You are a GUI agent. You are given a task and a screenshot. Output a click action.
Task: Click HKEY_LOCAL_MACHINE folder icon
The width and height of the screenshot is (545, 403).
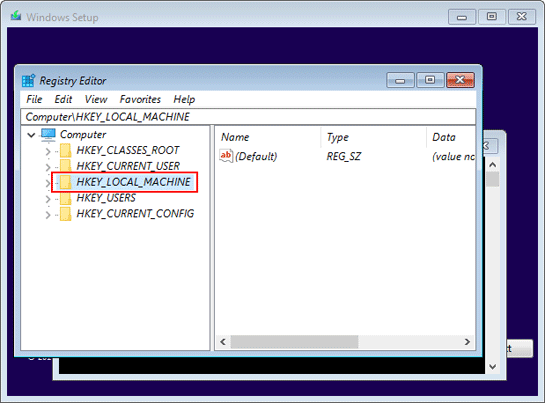[65, 182]
